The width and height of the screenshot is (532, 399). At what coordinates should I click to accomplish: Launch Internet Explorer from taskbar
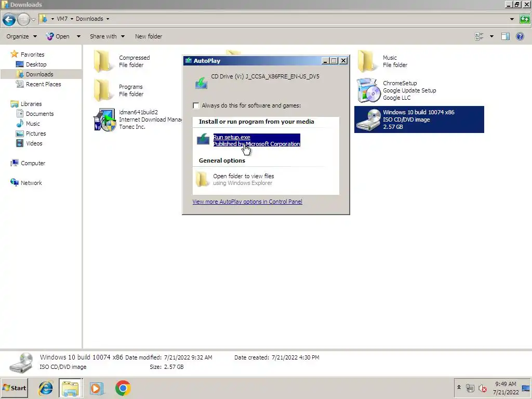(x=46, y=388)
